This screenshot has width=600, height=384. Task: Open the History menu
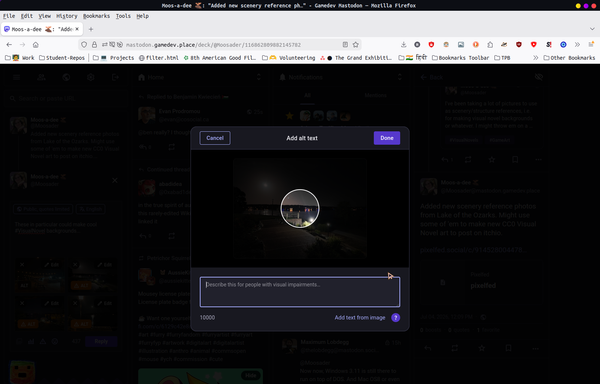(67, 16)
